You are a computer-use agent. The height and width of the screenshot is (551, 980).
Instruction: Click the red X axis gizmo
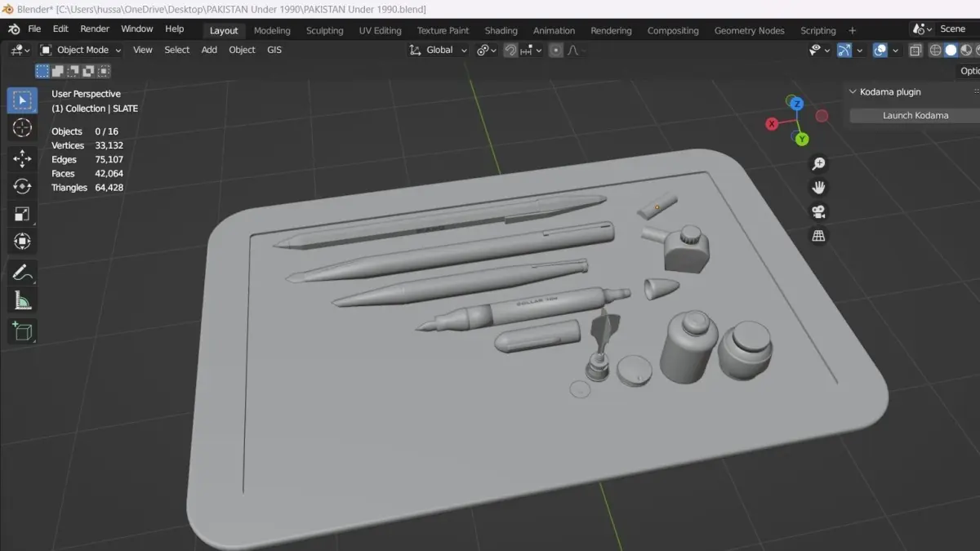[x=772, y=124]
